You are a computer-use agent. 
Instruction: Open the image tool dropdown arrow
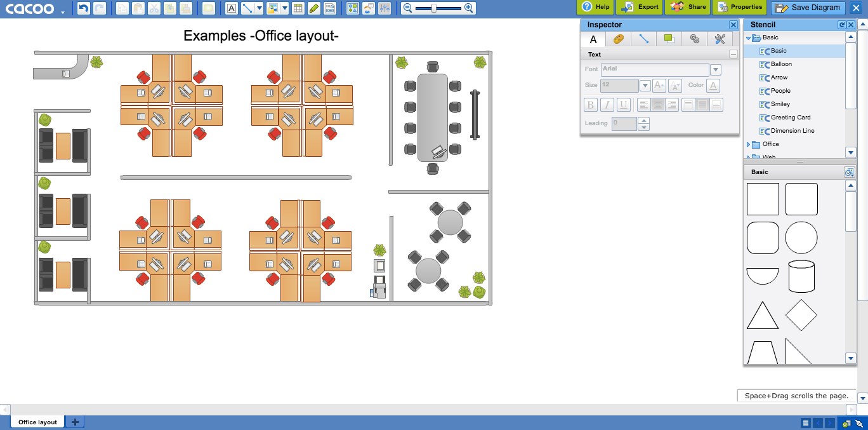(284, 8)
